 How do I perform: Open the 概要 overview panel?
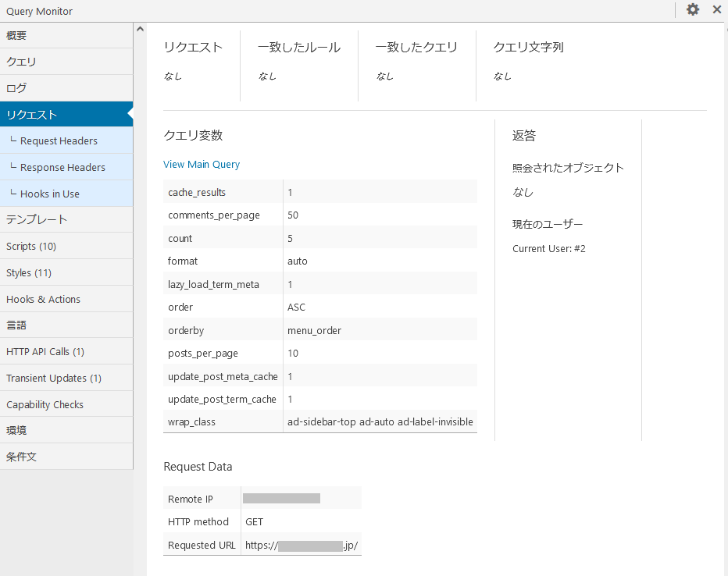pos(66,35)
